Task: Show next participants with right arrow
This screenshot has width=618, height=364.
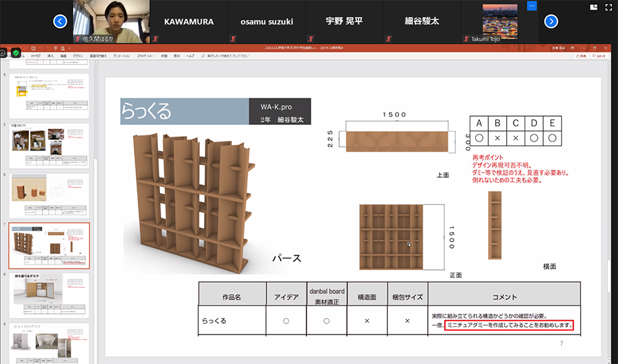Action: tap(551, 21)
